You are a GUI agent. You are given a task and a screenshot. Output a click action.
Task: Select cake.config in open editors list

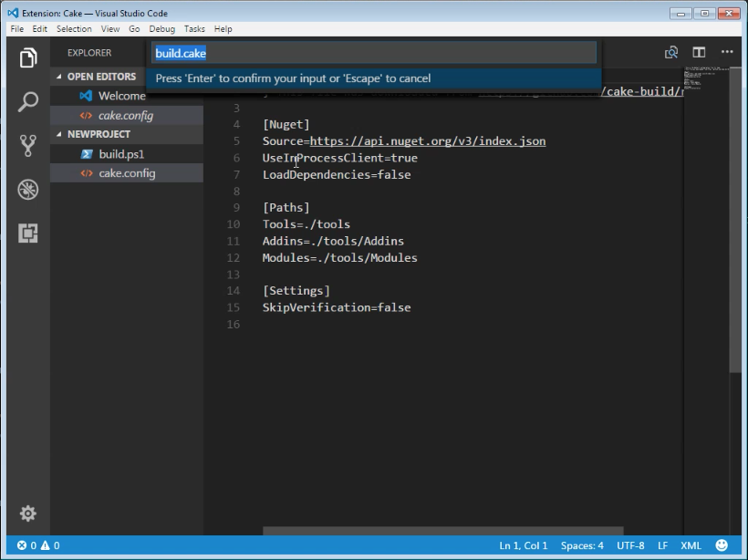127,116
